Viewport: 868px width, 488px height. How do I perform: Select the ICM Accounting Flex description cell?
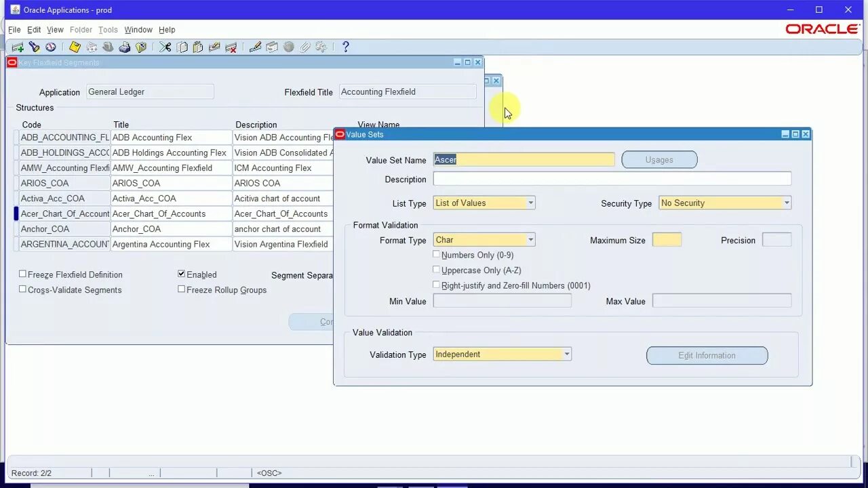click(283, 168)
